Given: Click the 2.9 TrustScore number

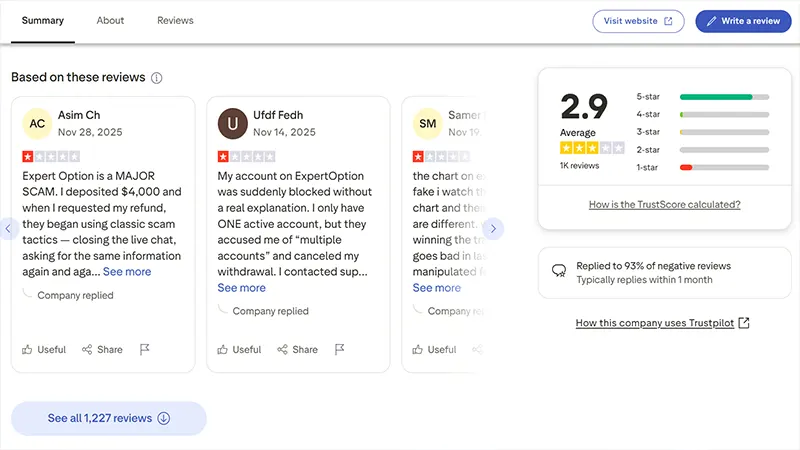Looking at the screenshot, I should click(x=584, y=107).
